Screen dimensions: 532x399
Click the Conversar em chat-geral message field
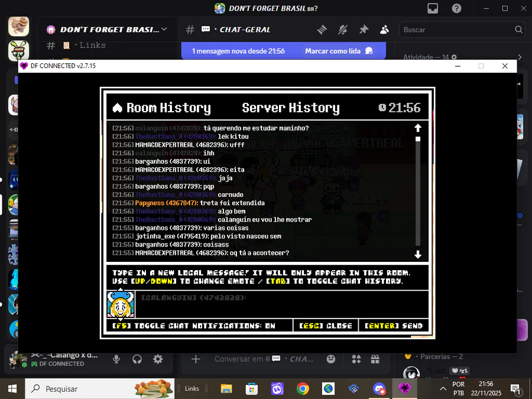[x=264, y=359]
